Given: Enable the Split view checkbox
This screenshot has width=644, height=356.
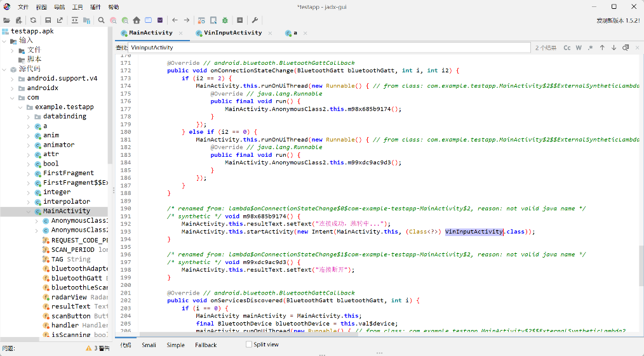Looking at the screenshot, I should pos(248,345).
